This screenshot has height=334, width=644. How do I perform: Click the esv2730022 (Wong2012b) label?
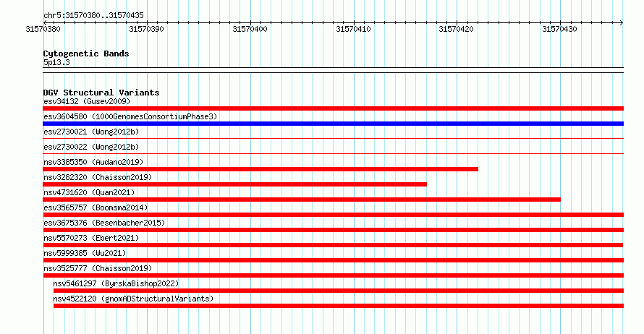coord(91,147)
